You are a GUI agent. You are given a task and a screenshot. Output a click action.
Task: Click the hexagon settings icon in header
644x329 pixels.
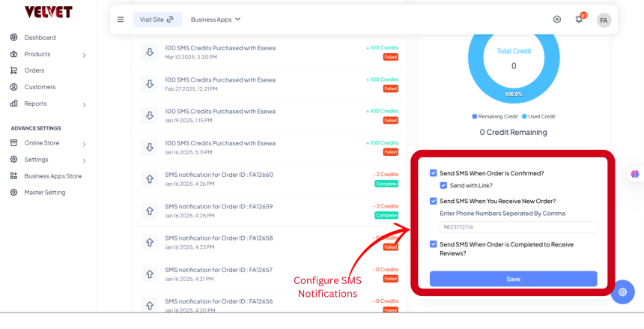tap(557, 19)
